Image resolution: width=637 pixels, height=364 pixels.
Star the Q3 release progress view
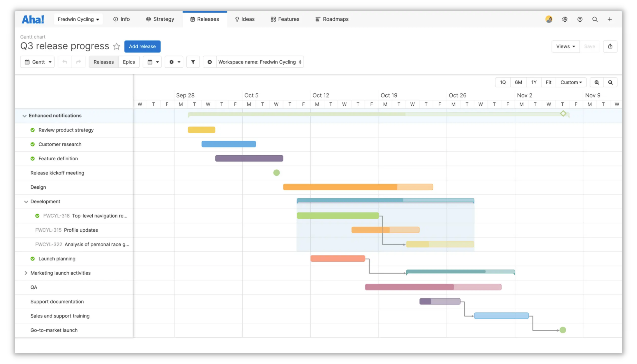[116, 46]
